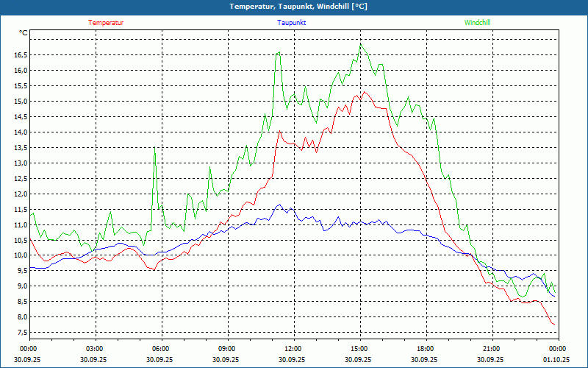The height and width of the screenshot is (368, 588).
Task: Click the highest green Windchill peak at 15:00
Action: [360, 44]
